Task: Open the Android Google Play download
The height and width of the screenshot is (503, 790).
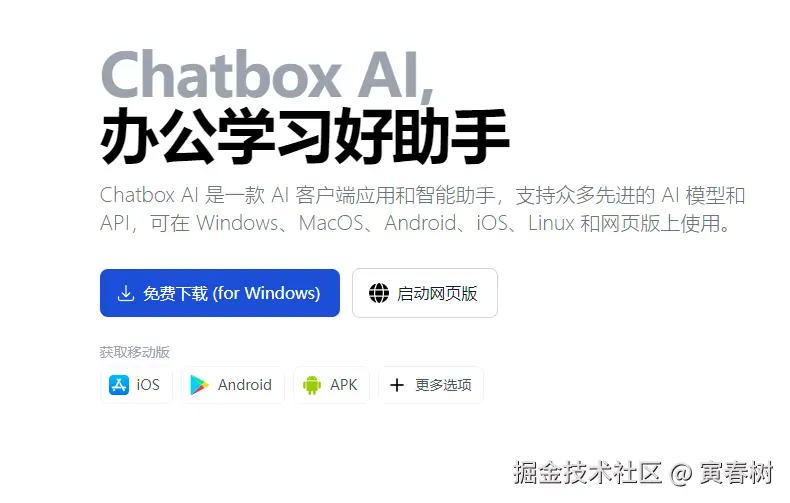Action: tap(233, 385)
